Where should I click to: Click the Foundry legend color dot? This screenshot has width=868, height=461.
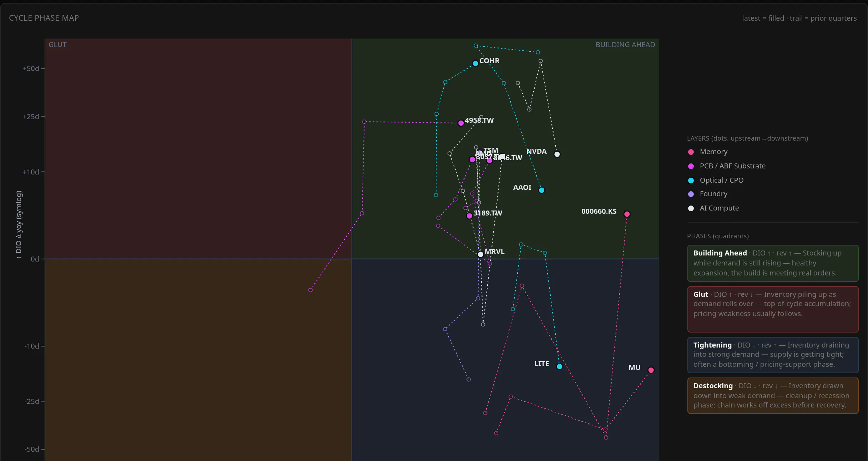pos(691,194)
